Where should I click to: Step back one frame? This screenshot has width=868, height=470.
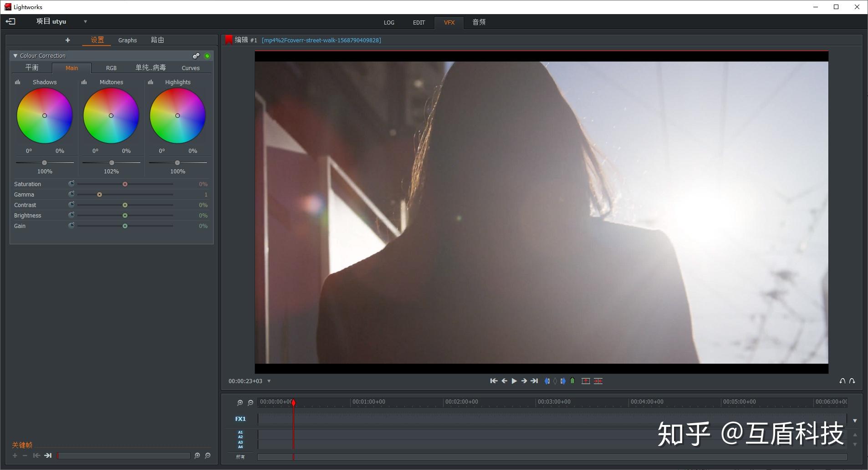tap(504, 381)
